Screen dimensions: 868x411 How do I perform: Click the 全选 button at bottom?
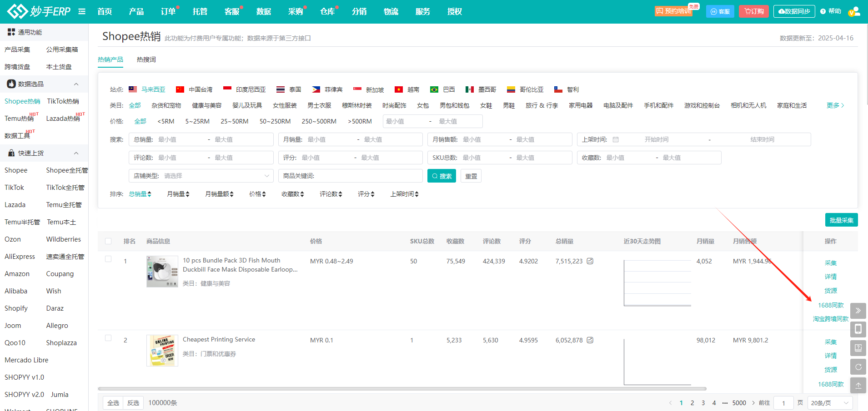click(113, 403)
